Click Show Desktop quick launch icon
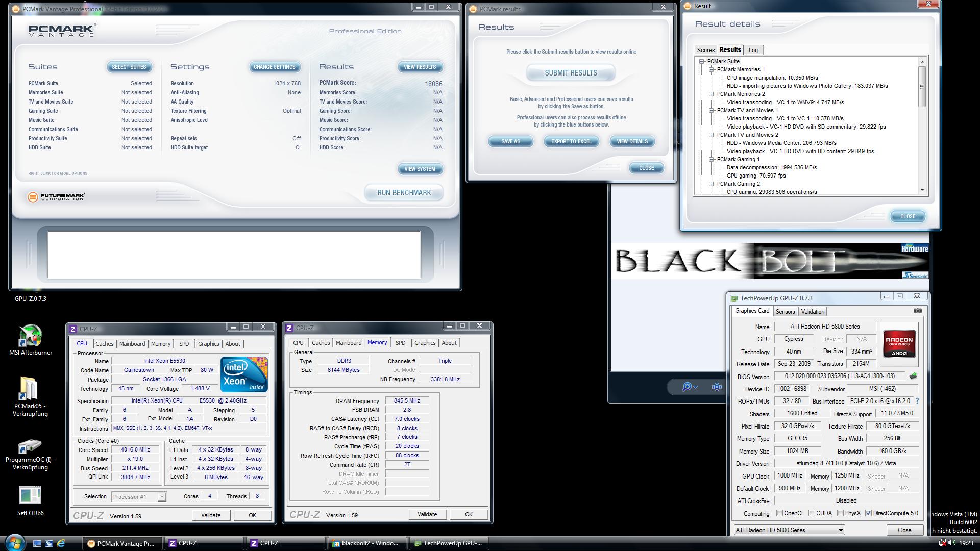 [x=37, y=543]
